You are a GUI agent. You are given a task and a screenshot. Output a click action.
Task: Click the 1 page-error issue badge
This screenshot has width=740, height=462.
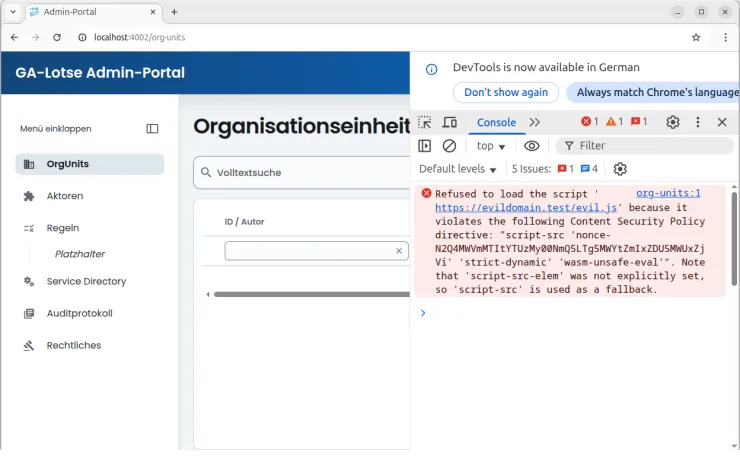565,169
